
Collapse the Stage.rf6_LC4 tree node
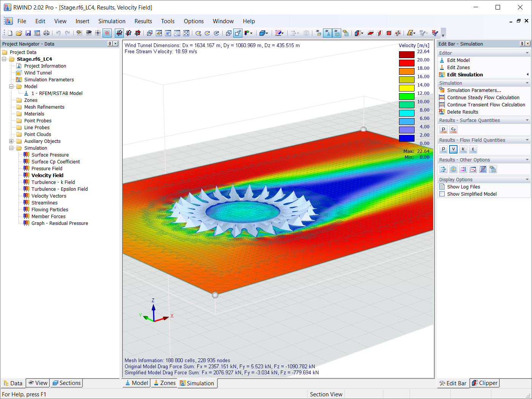[4, 59]
